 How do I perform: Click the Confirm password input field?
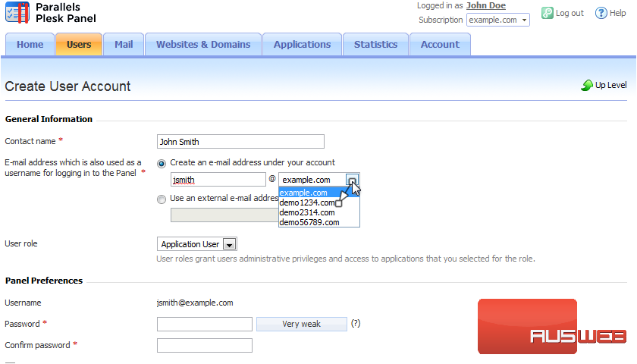205,345
